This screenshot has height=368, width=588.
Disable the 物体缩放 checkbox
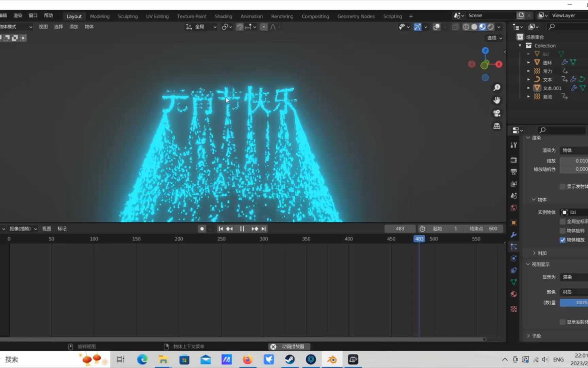(563, 240)
